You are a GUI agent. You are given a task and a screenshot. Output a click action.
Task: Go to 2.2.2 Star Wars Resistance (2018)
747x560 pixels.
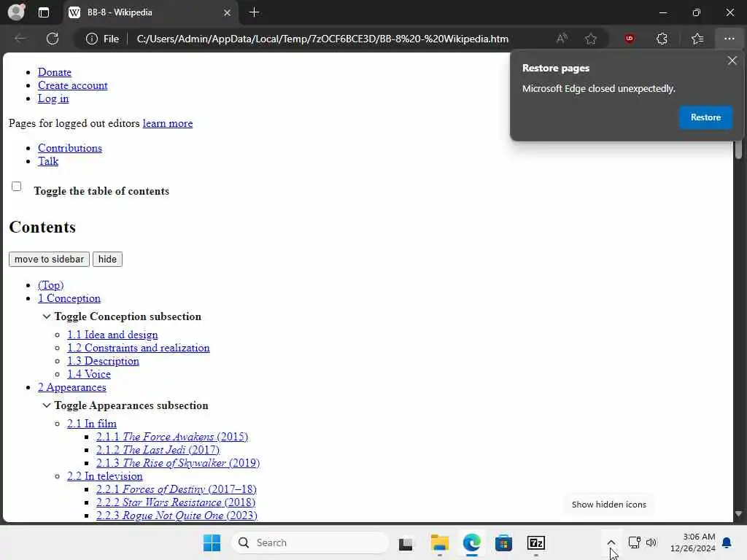pyautogui.click(x=176, y=502)
